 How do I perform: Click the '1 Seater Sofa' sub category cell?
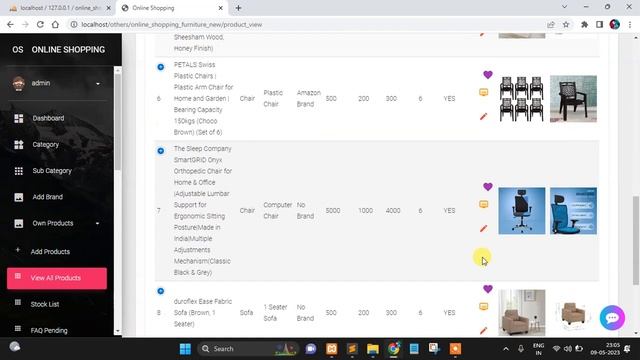275,313
